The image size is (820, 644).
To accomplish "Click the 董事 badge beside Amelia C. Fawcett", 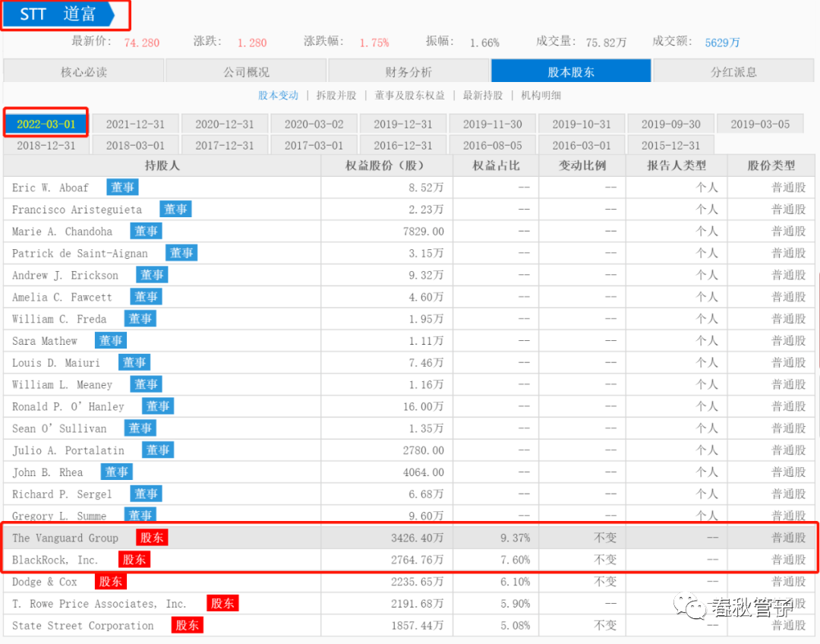I will click(146, 297).
